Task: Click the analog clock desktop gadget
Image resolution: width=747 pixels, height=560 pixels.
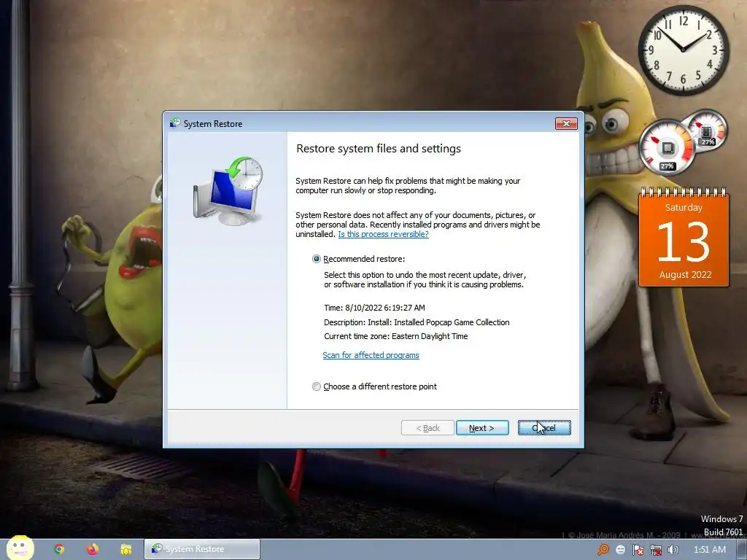Action: point(683,50)
